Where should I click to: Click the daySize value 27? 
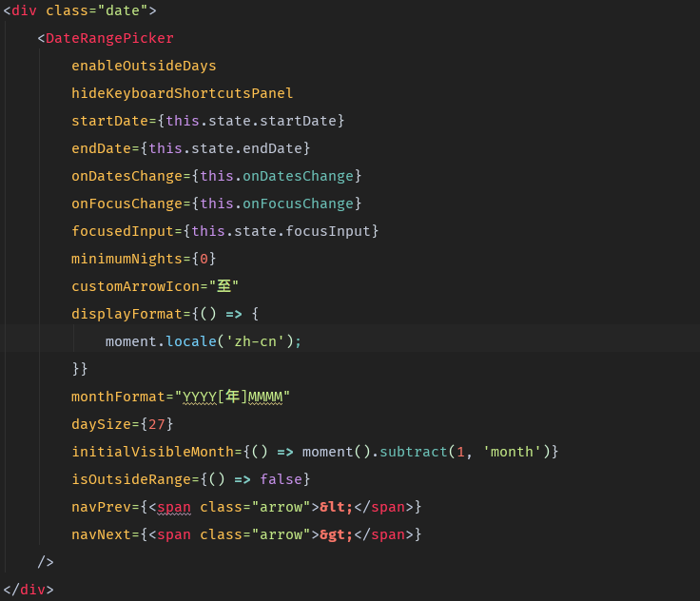[156, 424]
